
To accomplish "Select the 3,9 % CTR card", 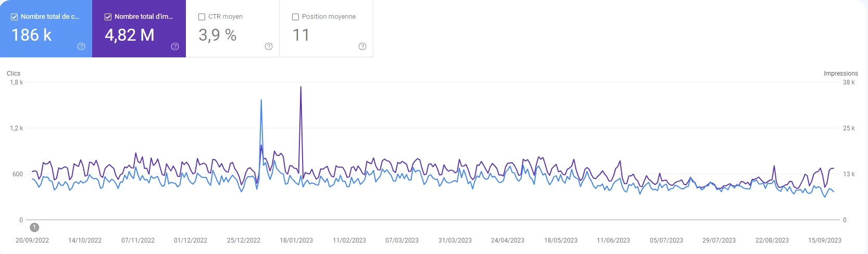I will click(x=233, y=29).
